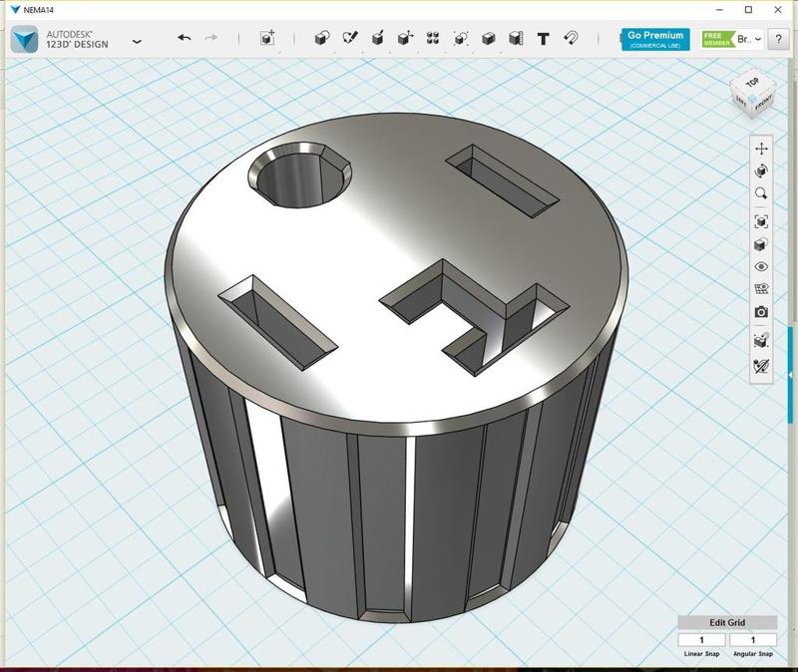This screenshot has width=798, height=672.
Task: Select the Text tool
Action: pyautogui.click(x=541, y=38)
